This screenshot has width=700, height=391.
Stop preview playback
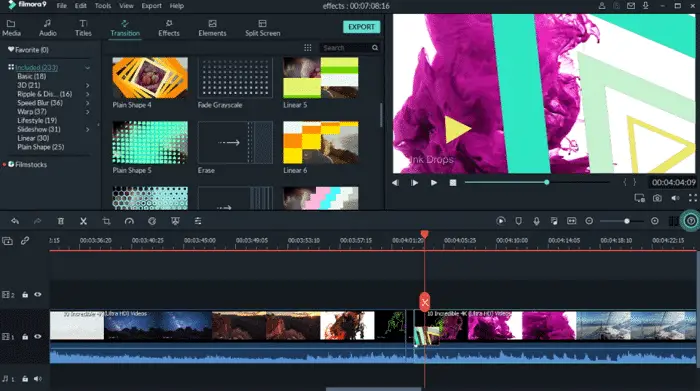coord(453,183)
